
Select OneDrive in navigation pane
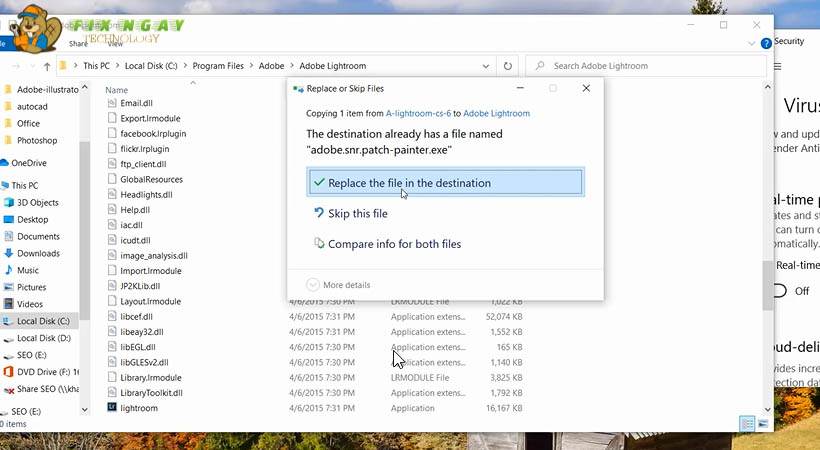click(x=29, y=163)
